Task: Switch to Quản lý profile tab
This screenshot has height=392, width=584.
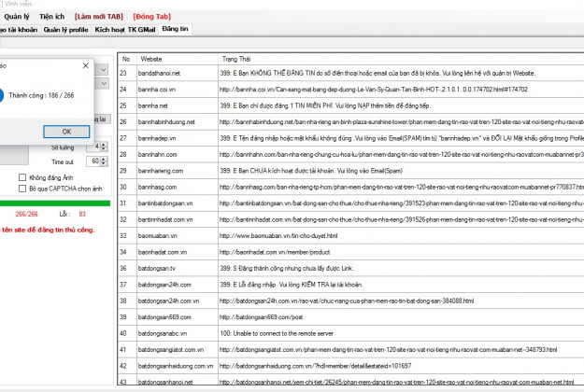Action: (x=64, y=30)
